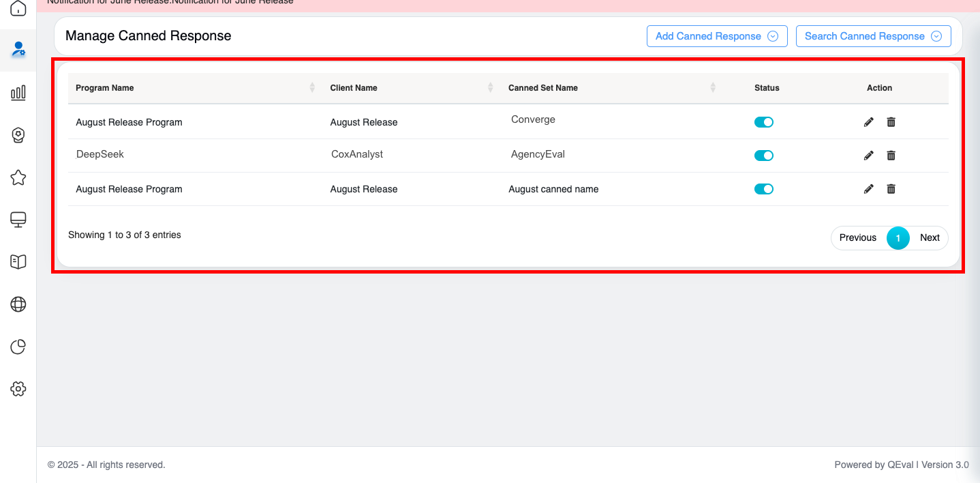Viewport: 980px width, 483px height.
Task: Sort the table by Client Name arrows
Action: pos(490,87)
